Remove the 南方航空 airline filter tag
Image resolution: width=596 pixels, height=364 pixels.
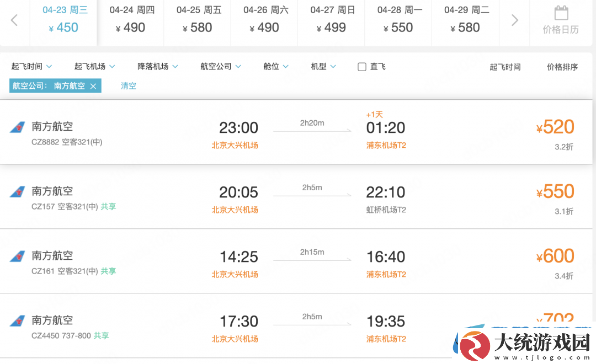coord(93,86)
